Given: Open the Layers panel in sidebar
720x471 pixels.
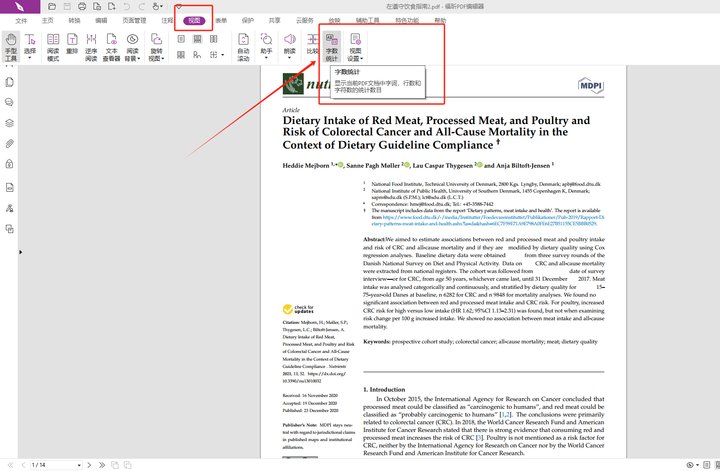Looking at the screenshot, I should (x=10, y=122).
